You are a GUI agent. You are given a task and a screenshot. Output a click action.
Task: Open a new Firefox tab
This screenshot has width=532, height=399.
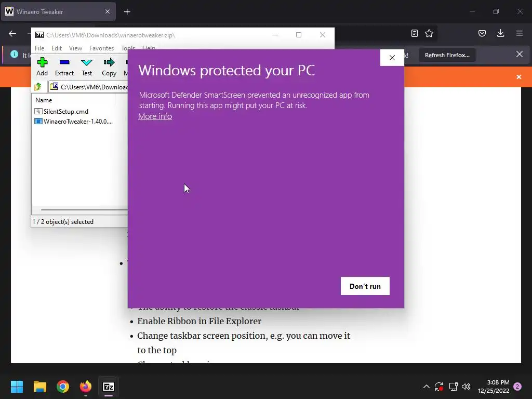pyautogui.click(x=127, y=12)
